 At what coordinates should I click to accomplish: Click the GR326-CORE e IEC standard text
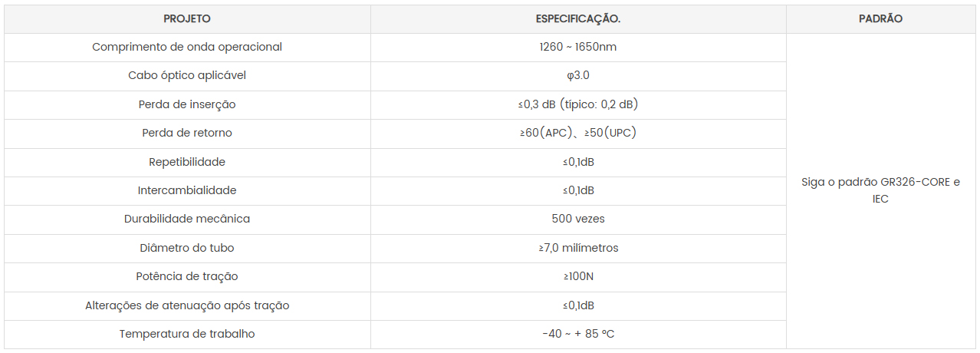coord(880,190)
